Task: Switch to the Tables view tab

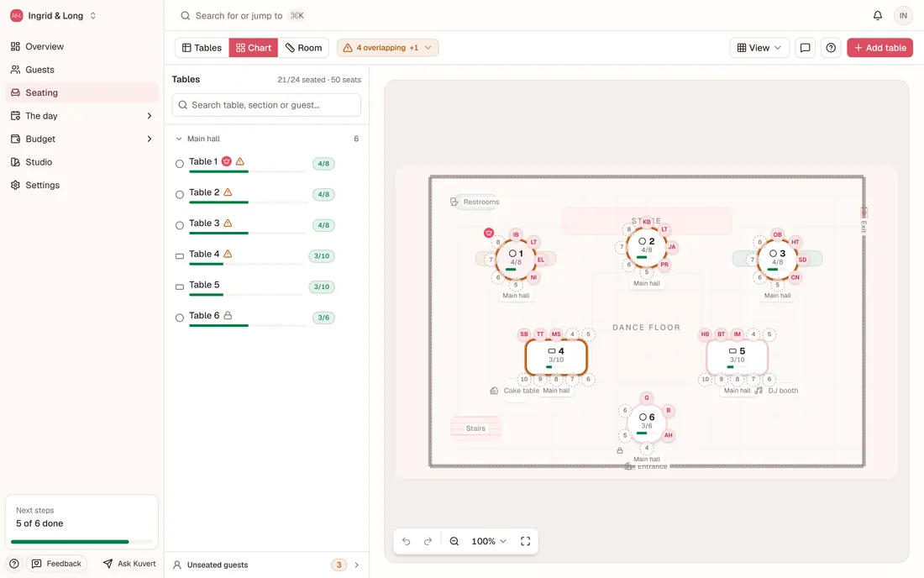Action: [202, 48]
